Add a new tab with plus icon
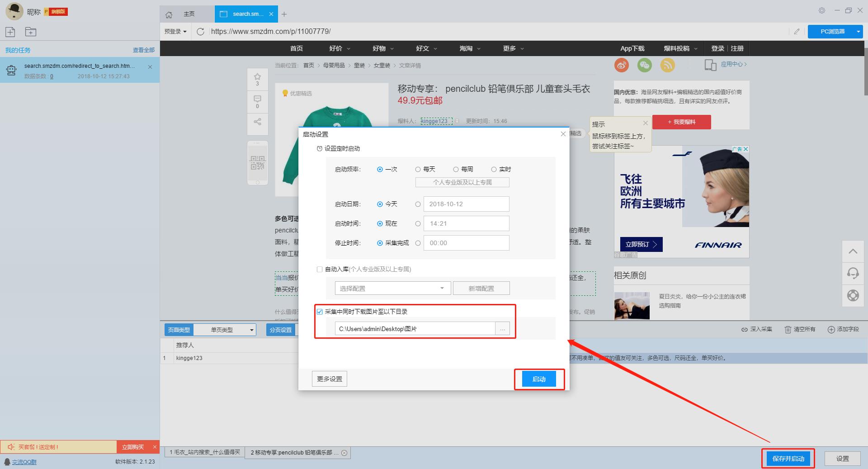 pos(284,14)
